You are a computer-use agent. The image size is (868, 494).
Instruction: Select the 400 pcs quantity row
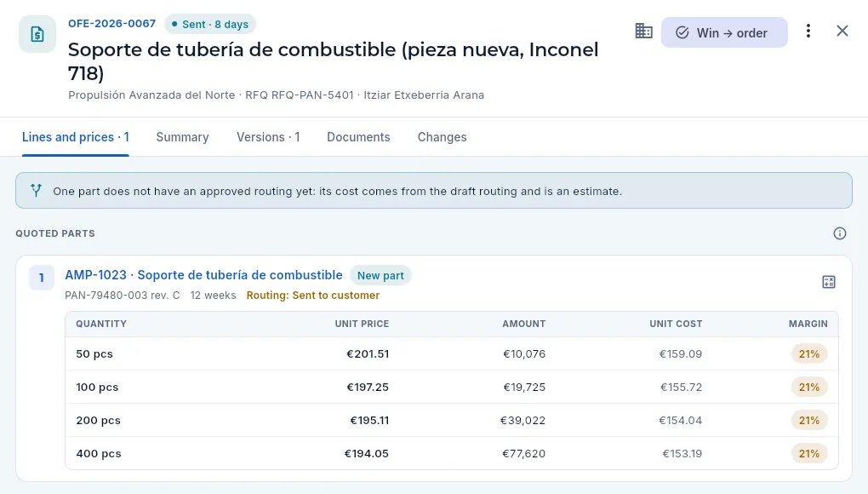(x=452, y=454)
